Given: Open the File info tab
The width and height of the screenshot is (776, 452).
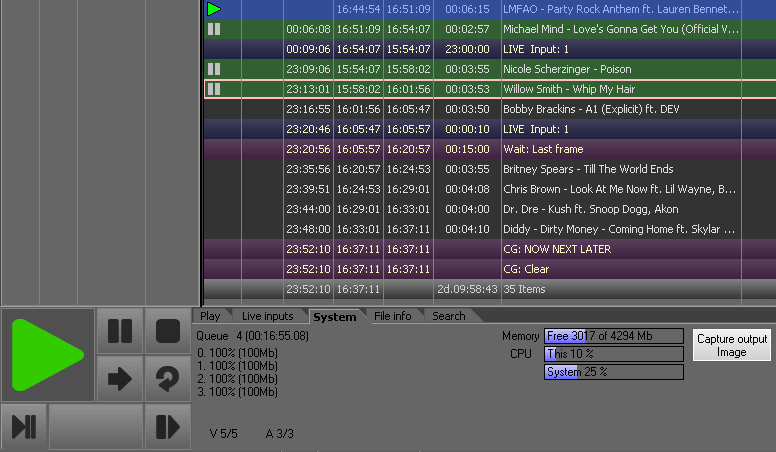Looking at the screenshot, I should pos(393,316).
